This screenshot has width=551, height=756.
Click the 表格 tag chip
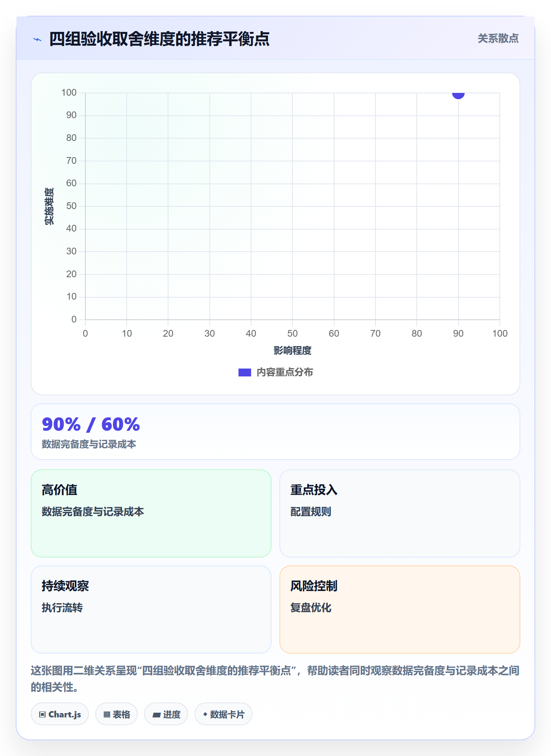tap(116, 714)
